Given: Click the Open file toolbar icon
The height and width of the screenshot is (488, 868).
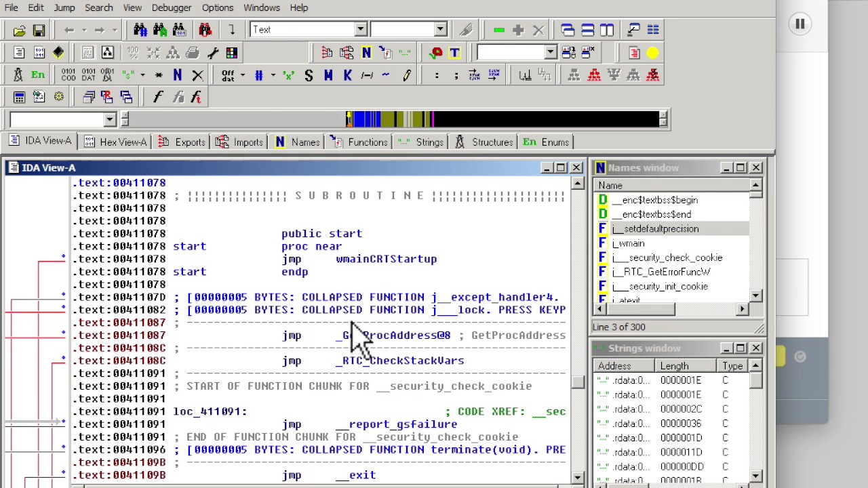Looking at the screenshot, I should point(19,30).
